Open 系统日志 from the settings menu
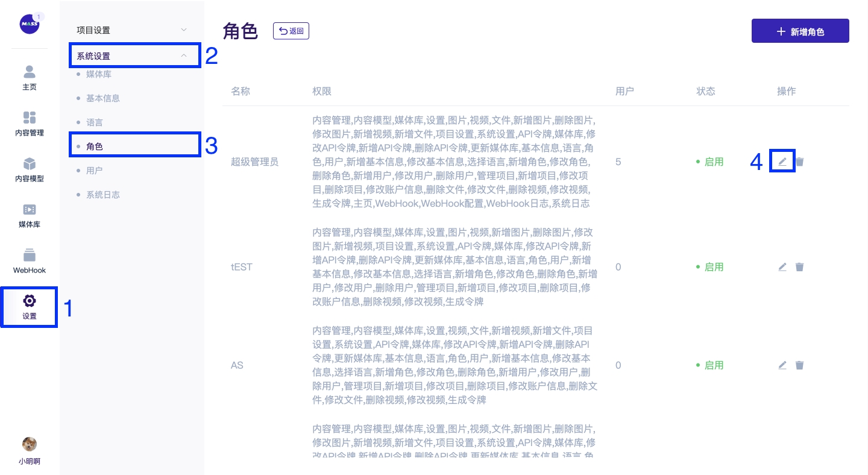Image resolution: width=868 pixels, height=475 pixels. click(x=103, y=195)
